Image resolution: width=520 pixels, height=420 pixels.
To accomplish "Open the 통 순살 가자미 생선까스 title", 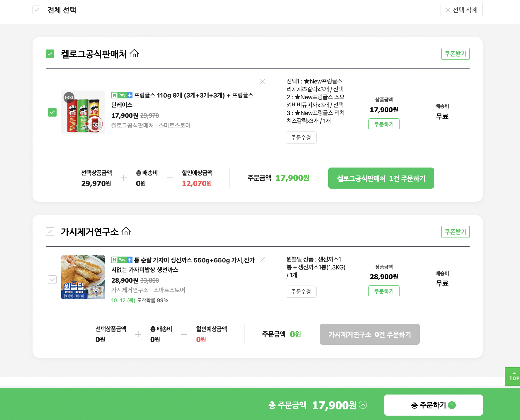I will pos(183,265).
